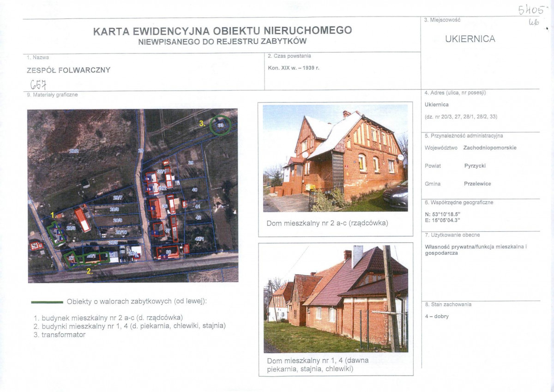The height and width of the screenshot is (392, 554).
Task: Click the caption line "Dom mieszkalny nr 1, 4 (dawna"
Action: [318, 361]
